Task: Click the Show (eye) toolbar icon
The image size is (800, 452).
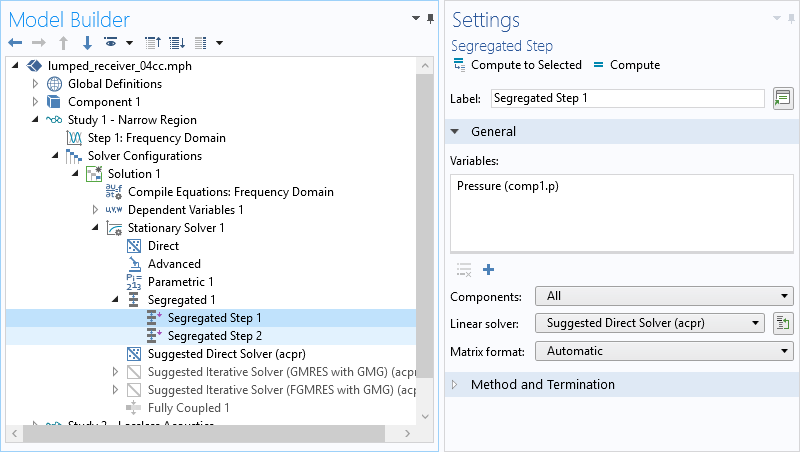Action: pyautogui.click(x=110, y=43)
